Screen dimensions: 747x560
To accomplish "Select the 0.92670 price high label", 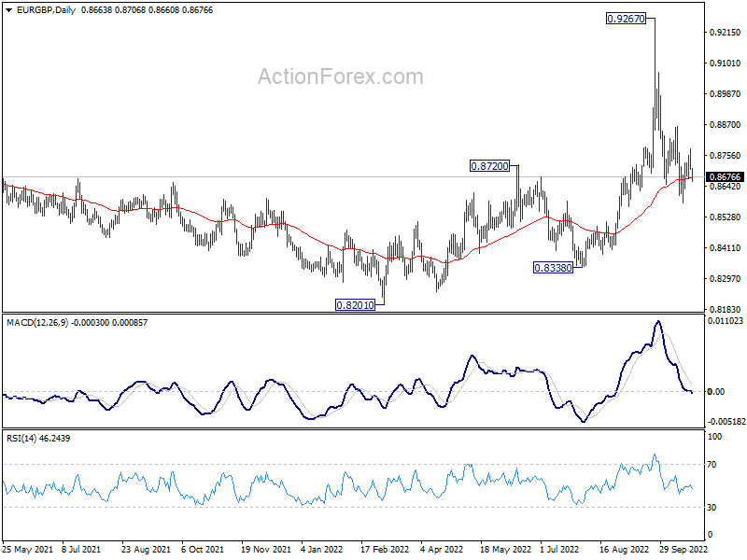I will (626, 19).
